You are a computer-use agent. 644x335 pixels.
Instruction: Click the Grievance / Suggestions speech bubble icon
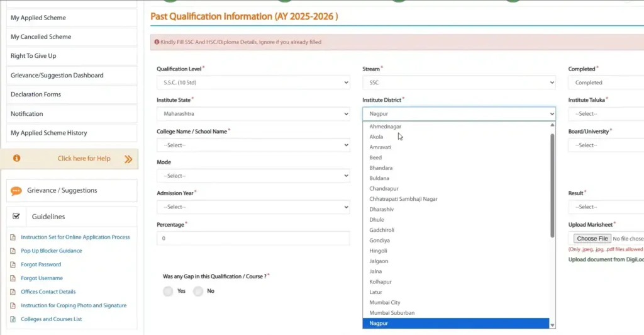(x=16, y=191)
